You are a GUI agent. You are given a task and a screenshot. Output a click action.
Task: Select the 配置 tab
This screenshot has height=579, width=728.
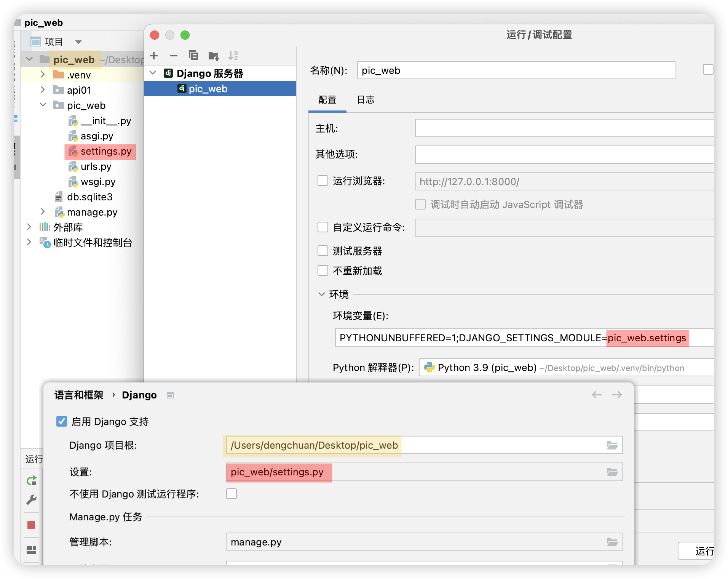[x=327, y=100]
